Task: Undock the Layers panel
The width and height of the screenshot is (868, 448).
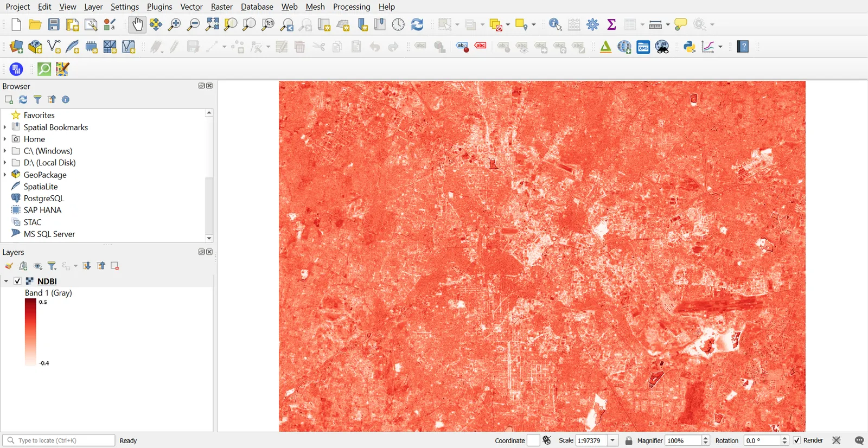Action: point(201,252)
